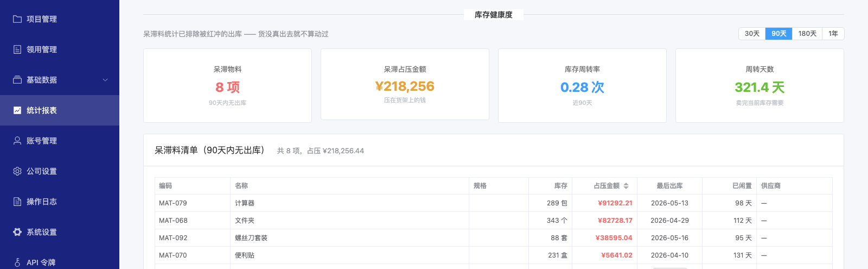
Task: Click the 已闲置 column header
Action: [x=730, y=186]
